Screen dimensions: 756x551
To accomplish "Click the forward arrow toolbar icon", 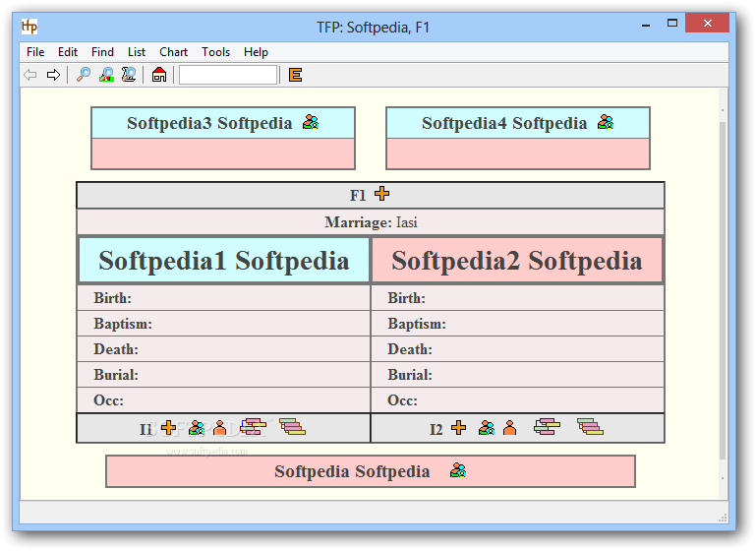I will pos(53,75).
